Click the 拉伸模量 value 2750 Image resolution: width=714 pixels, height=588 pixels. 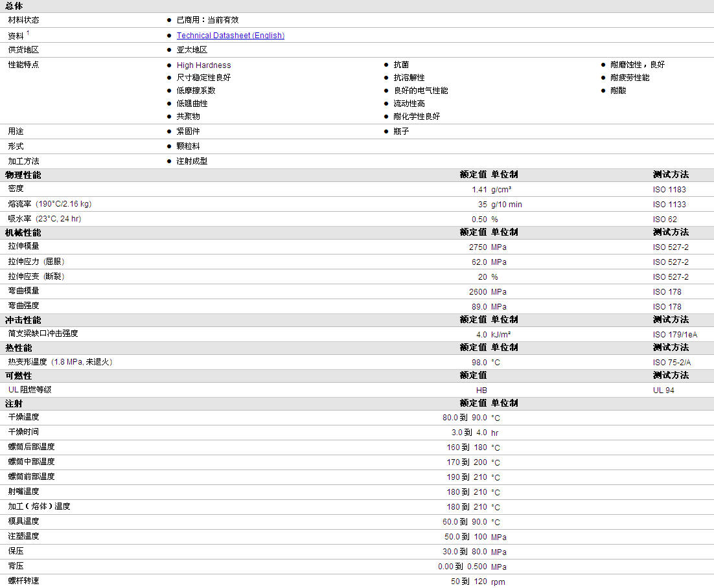[x=478, y=247]
